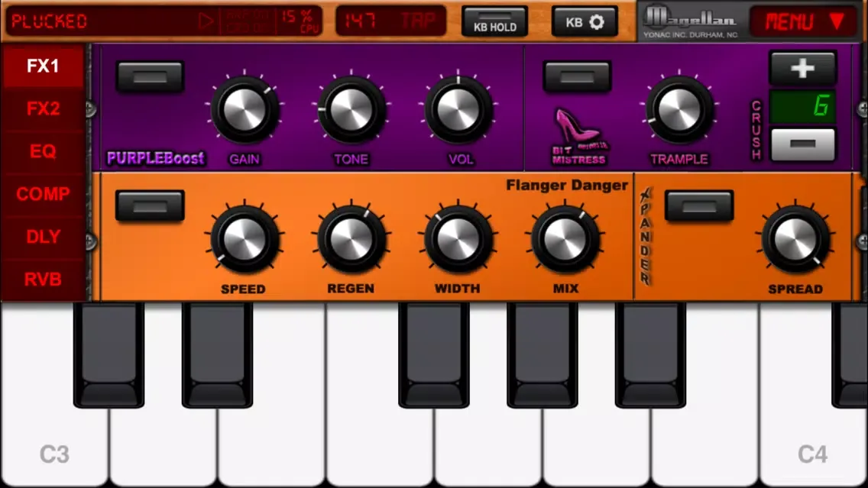Click the PURPLEBoost VOL knob

click(458, 109)
